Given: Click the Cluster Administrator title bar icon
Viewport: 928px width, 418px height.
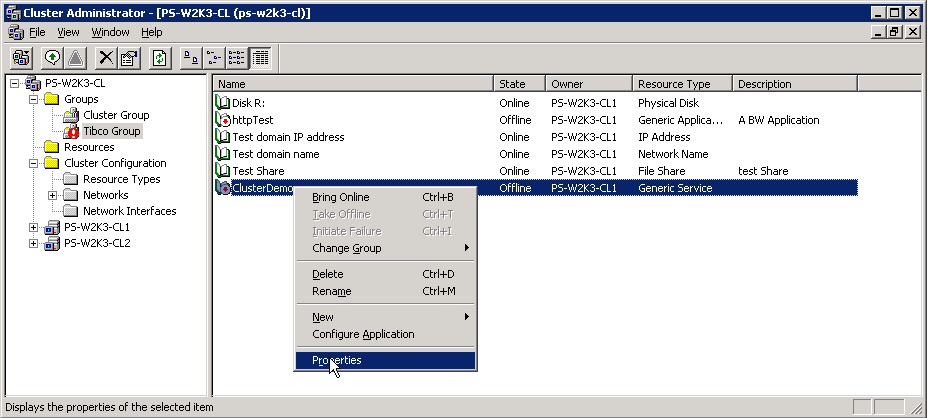Looking at the screenshot, I should (12, 13).
